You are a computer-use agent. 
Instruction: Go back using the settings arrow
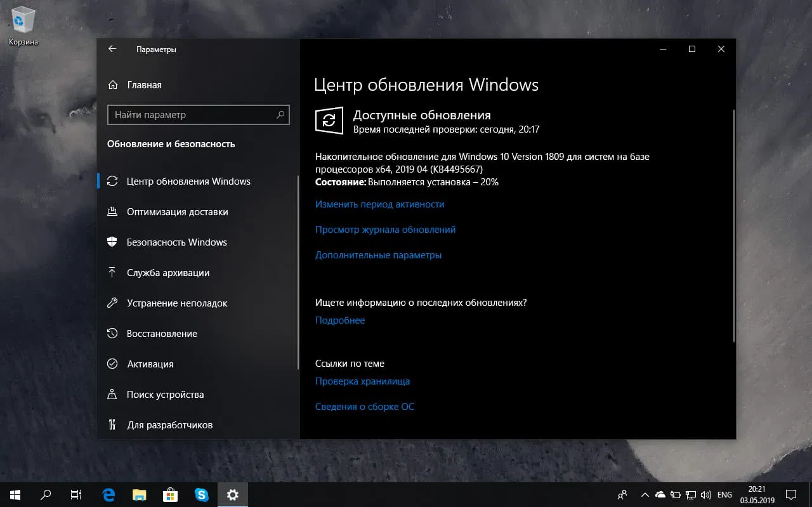[112, 49]
